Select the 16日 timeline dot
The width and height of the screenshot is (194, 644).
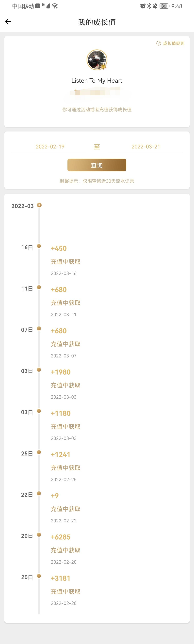39,246
